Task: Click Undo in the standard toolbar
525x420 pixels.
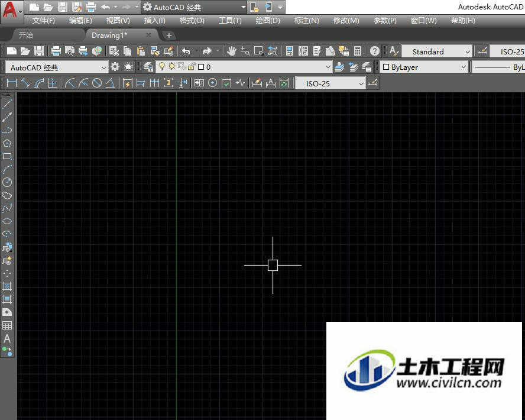Action: [186, 51]
